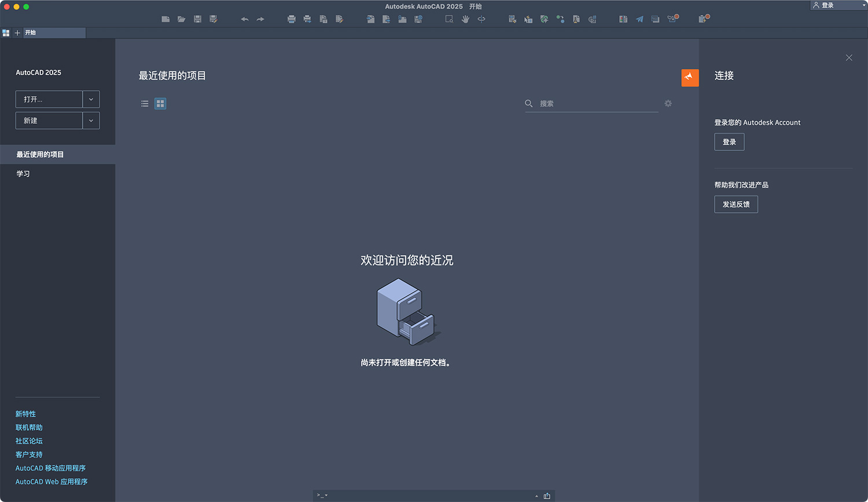Open the 联机帮助 help link
This screenshot has width=868, height=502.
(x=29, y=427)
